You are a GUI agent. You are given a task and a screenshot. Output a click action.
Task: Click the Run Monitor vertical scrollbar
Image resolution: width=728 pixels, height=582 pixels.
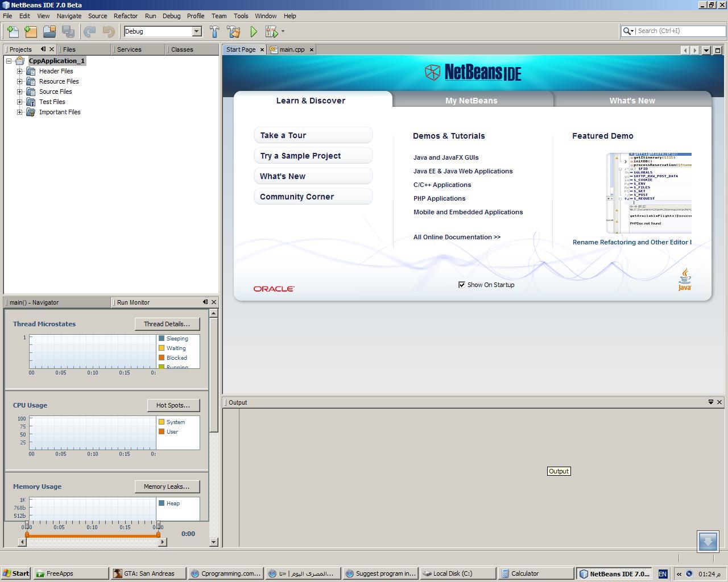[214, 375]
